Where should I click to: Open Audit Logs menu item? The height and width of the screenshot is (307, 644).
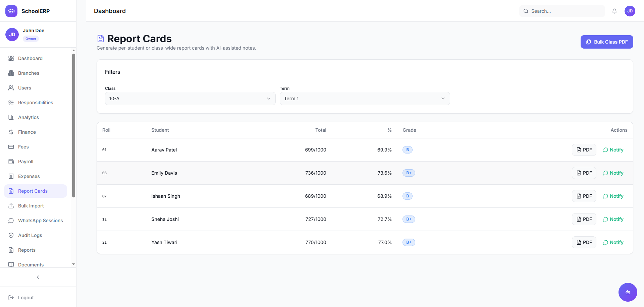(36, 235)
